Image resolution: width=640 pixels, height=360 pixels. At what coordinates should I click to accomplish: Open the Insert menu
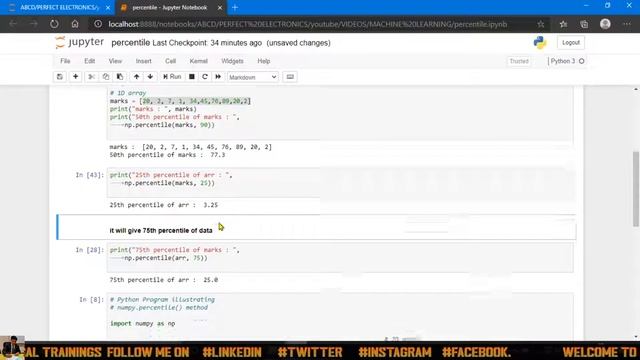pos(143,61)
